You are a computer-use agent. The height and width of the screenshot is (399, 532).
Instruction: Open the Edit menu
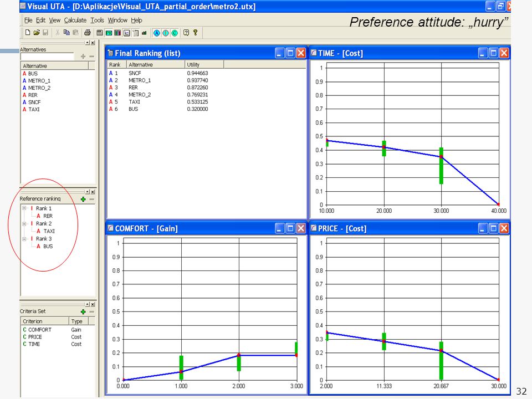[40, 21]
